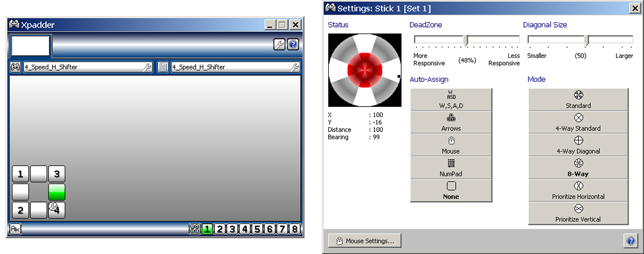Auto-assign Arrows keys to the stick
Viewport: 644px width, 254px height.
[x=451, y=122]
